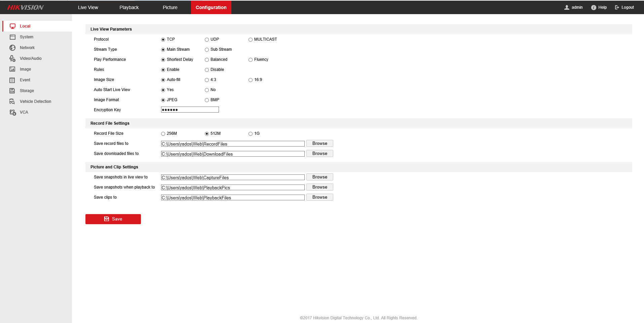
Task: Set image format to BMP
Action: click(207, 100)
